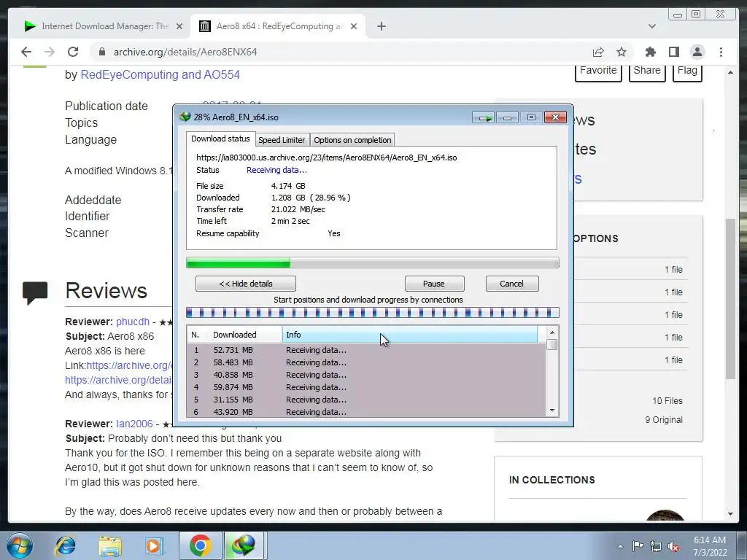Viewport: 747px width, 560px height.
Task: Select connection row 3 with 40.858 MB
Action: tap(366, 375)
